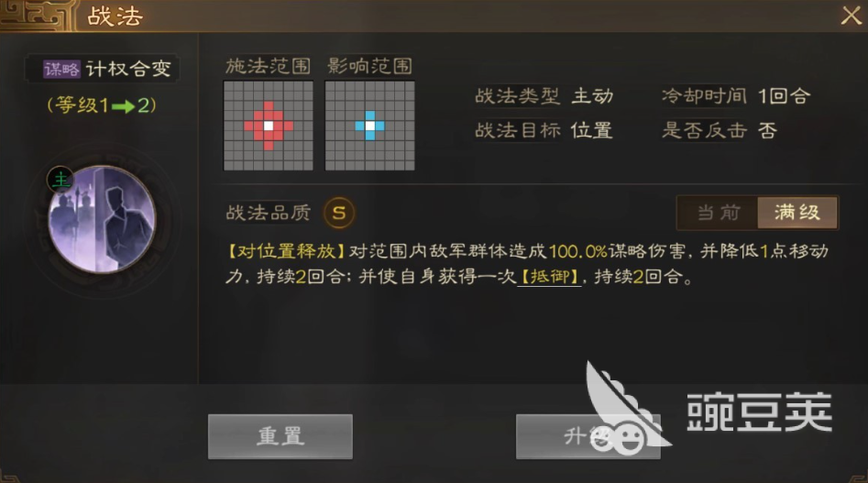Switch to the 当前 level view
Screen dimensions: 868x483
click(718, 213)
